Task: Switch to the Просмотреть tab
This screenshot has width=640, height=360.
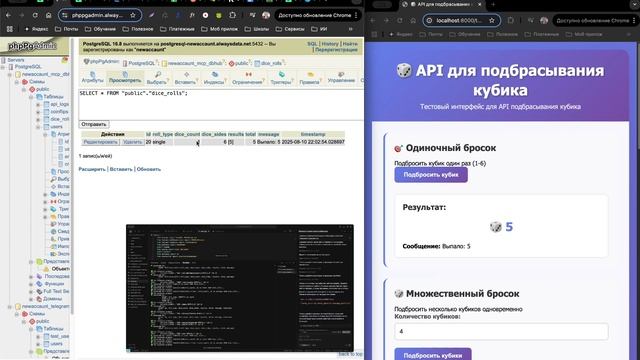Action: pos(125,77)
